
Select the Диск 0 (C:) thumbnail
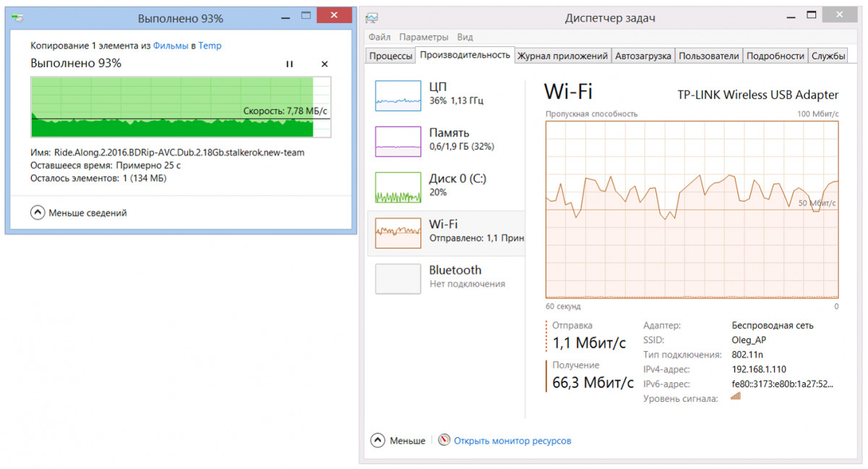pos(398,187)
